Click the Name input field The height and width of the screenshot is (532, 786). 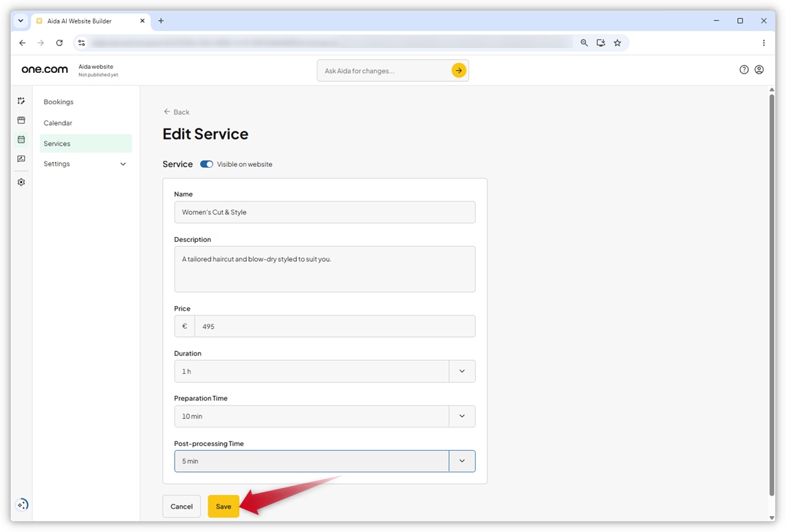325,212
